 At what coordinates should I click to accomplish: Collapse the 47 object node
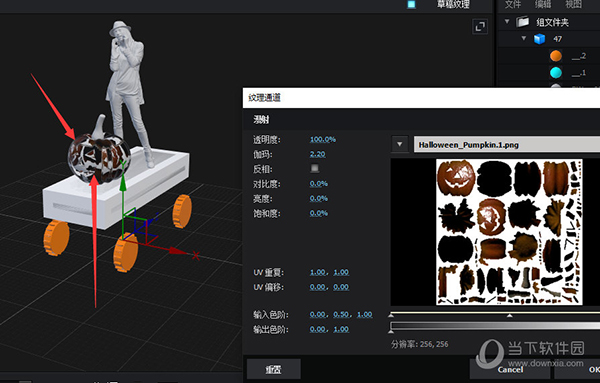coord(524,38)
